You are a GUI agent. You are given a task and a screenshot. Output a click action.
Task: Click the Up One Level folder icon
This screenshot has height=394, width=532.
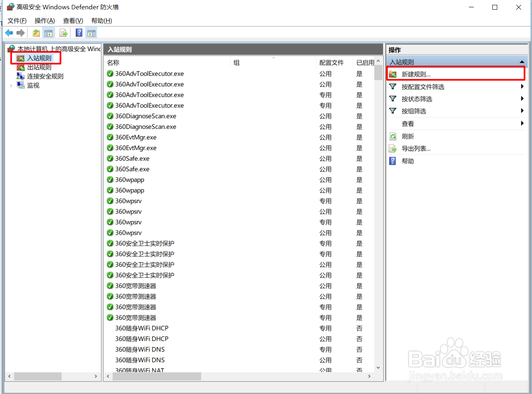(36, 33)
